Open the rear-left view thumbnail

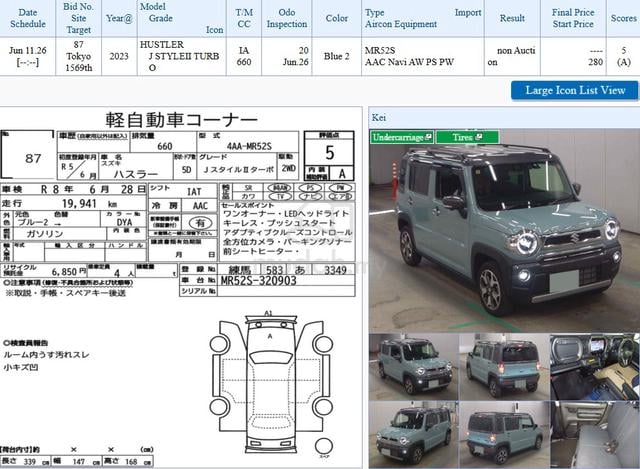coord(504,367)
